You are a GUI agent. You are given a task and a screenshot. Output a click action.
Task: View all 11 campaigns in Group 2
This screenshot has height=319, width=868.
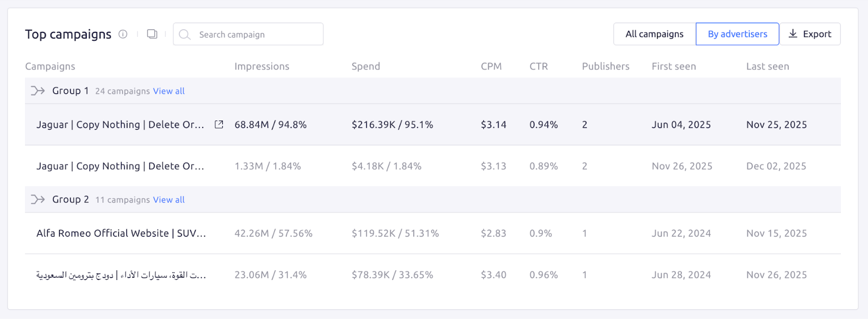coord(168,200)
